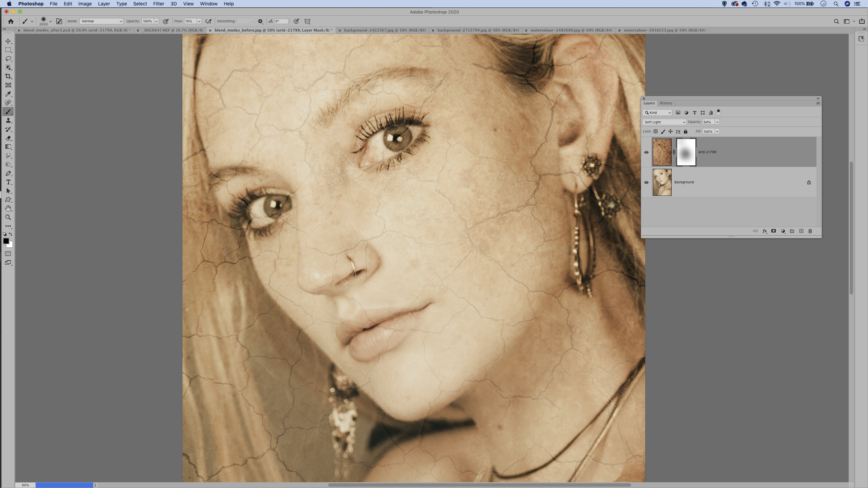Toggle lock transparent pixels
Image resolution: width=868 pixels, height=488 pixels.
[655, 131]
